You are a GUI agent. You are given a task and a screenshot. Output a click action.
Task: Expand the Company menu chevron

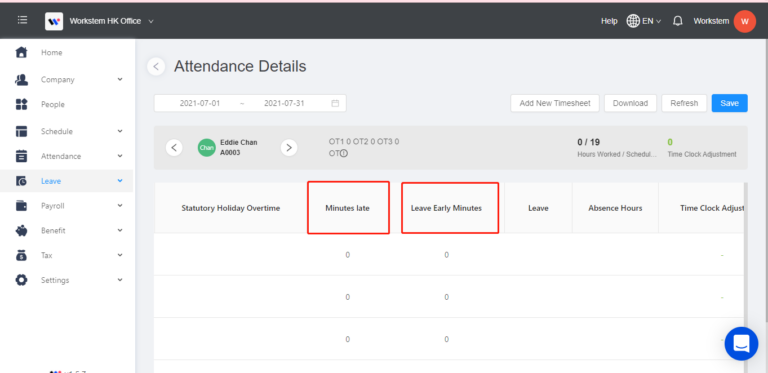click(120, 79)
